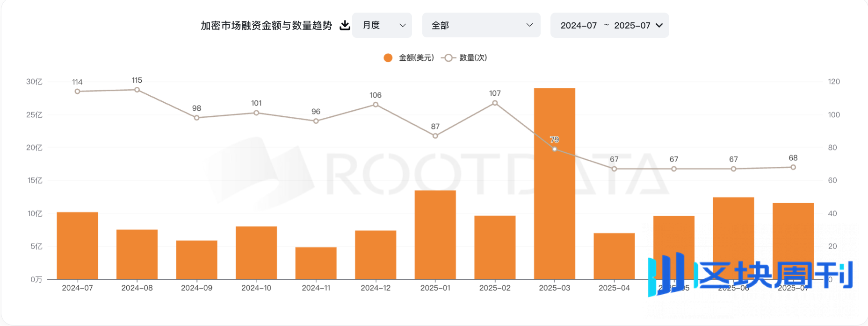The width and height of the screenshot is (868, 326).
Task: Toggle the 金额(美元) legend series
Action: click(x=409, y=58)
